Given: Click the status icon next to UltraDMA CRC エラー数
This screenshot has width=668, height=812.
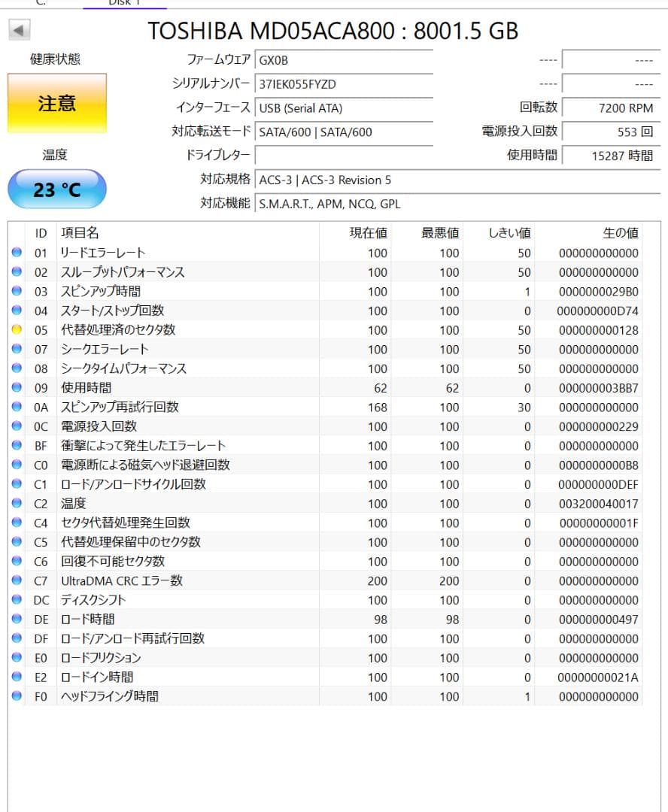Looking at the screenshot, I should (x=17, y=580).
